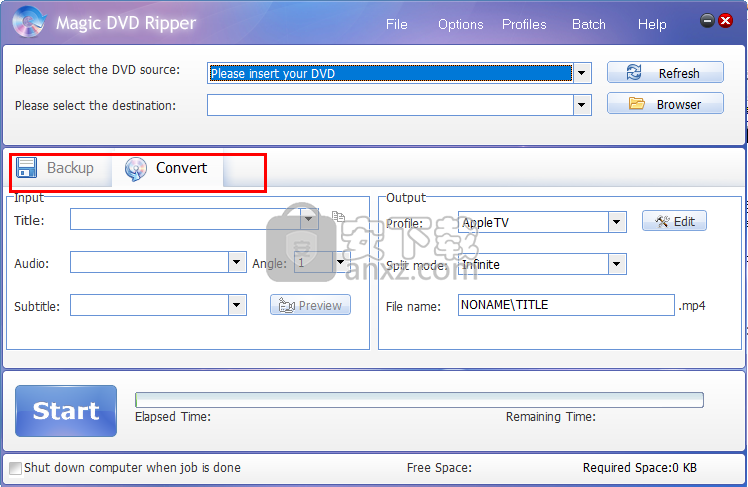The width and height of the screenshot is (748, 487).
Task: Click the Refresh arrows icon
Action: pyautogui.click(x=634, y=73)
